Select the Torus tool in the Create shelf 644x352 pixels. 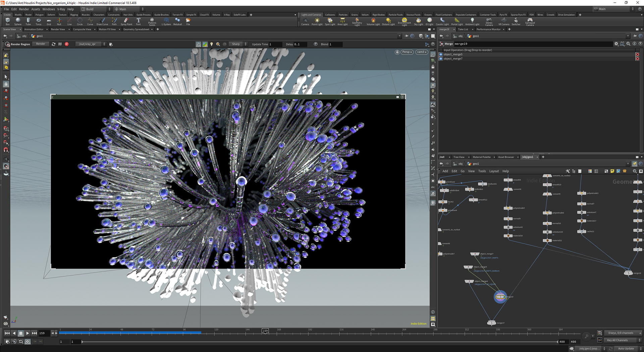pos(39,21)
